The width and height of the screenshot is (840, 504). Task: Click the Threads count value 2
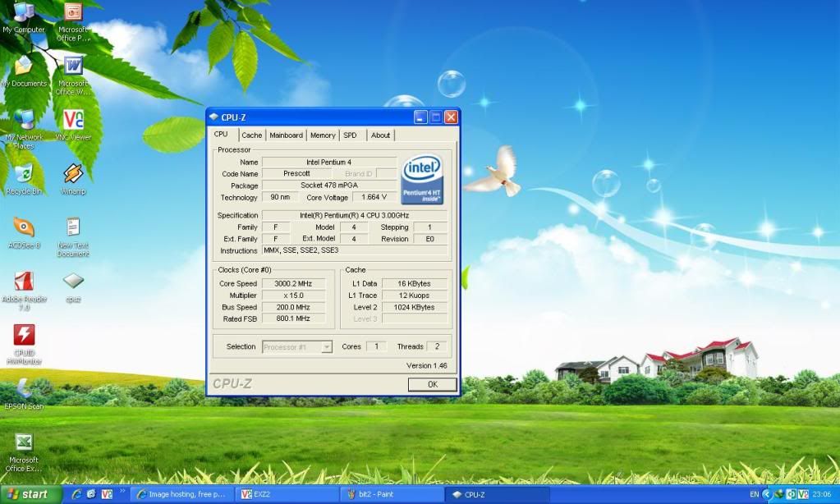437,346
